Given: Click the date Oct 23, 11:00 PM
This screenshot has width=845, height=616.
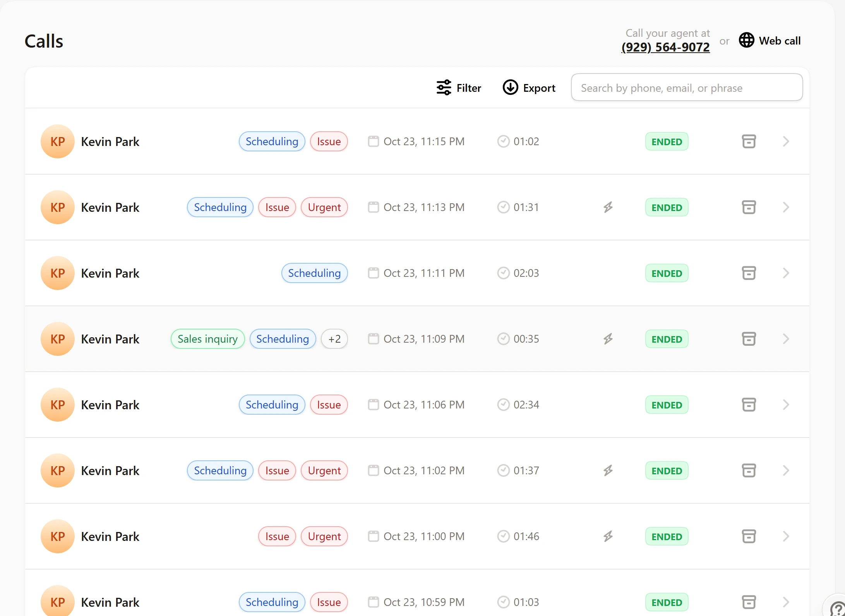Looking at the screenshot, I should [x=424, y=536].
